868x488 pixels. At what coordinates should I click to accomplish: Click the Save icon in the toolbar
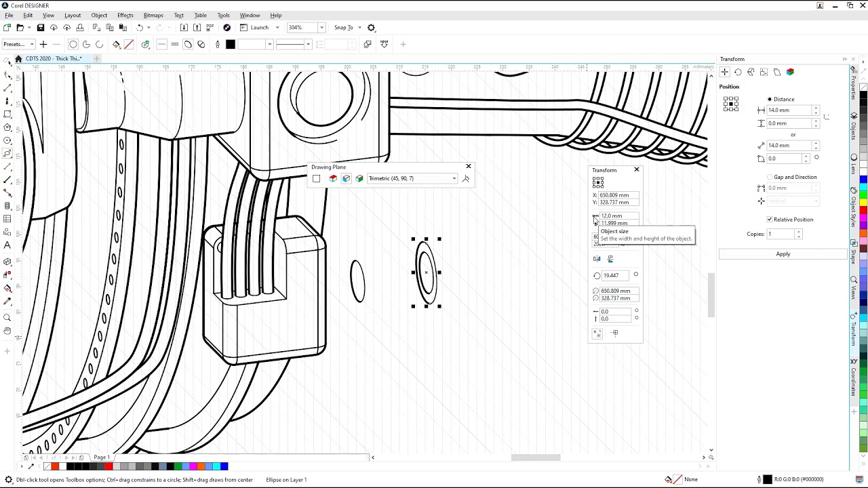[x=41, y=28]
